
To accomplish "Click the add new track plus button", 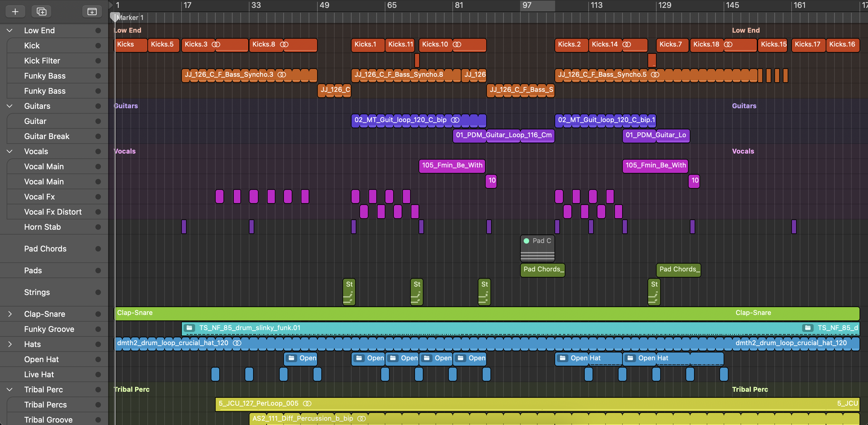I will pos(15,11).
